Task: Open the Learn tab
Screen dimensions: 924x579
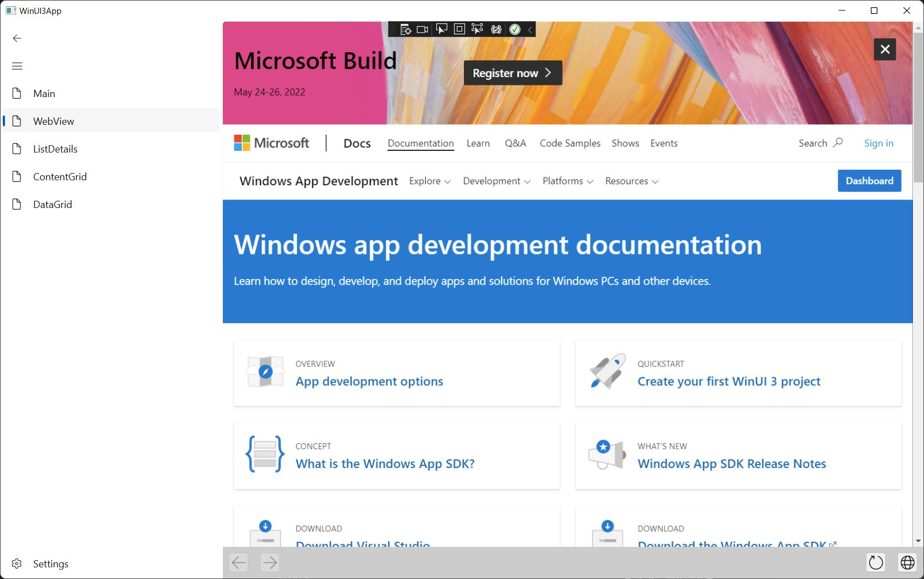Action: tap(478, 143)
